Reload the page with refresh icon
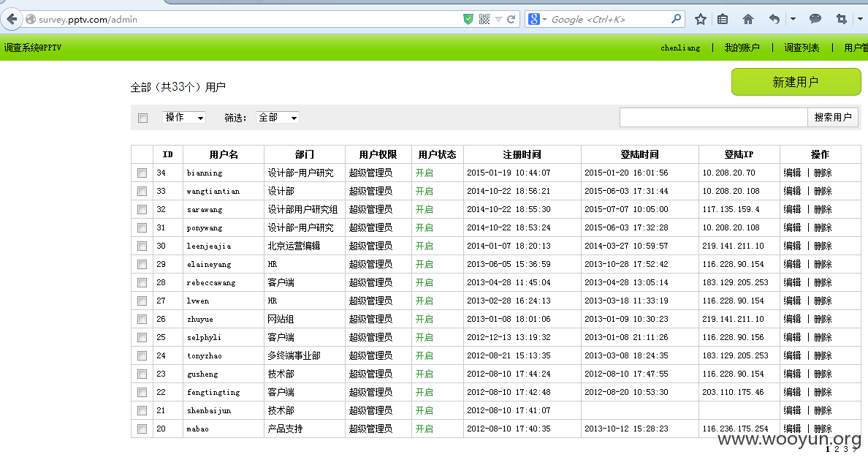The width and height of the screenshot is (868, 460). [x=511, y=20]
